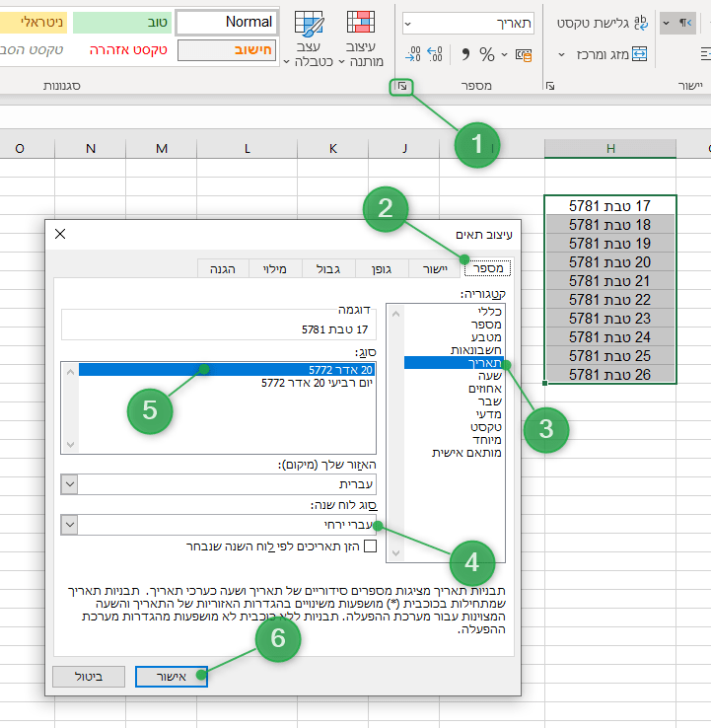Select date type יום רביעי 20 אדר 5772
Viewport: 711px width, 728px height.
tap(227, 383)
